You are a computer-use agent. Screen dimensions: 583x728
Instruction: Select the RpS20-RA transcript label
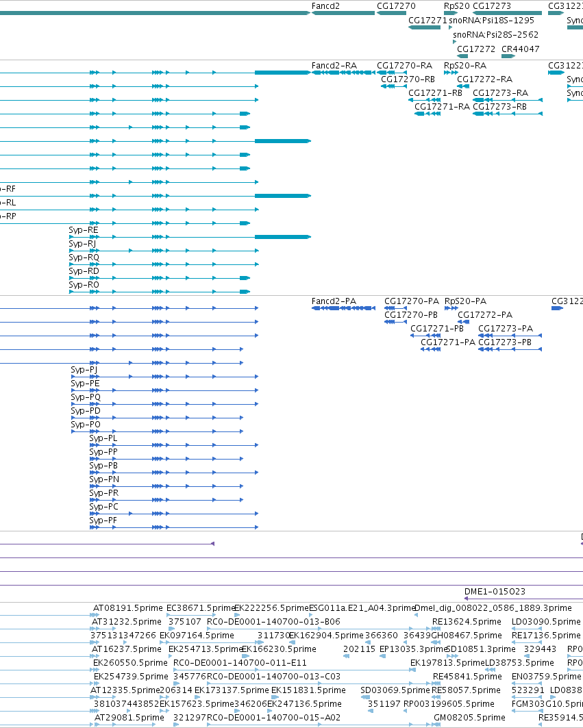pos(465,66)
